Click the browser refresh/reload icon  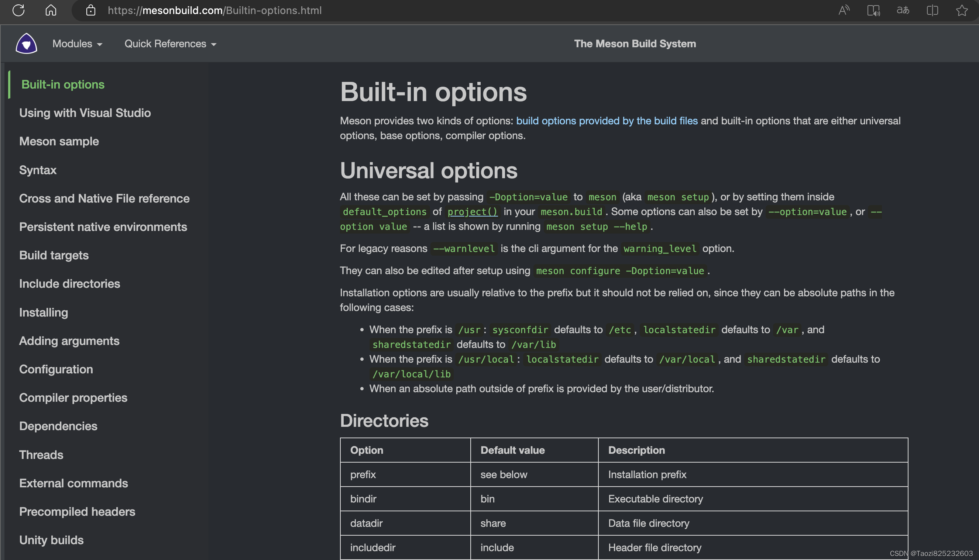(19, 10)
